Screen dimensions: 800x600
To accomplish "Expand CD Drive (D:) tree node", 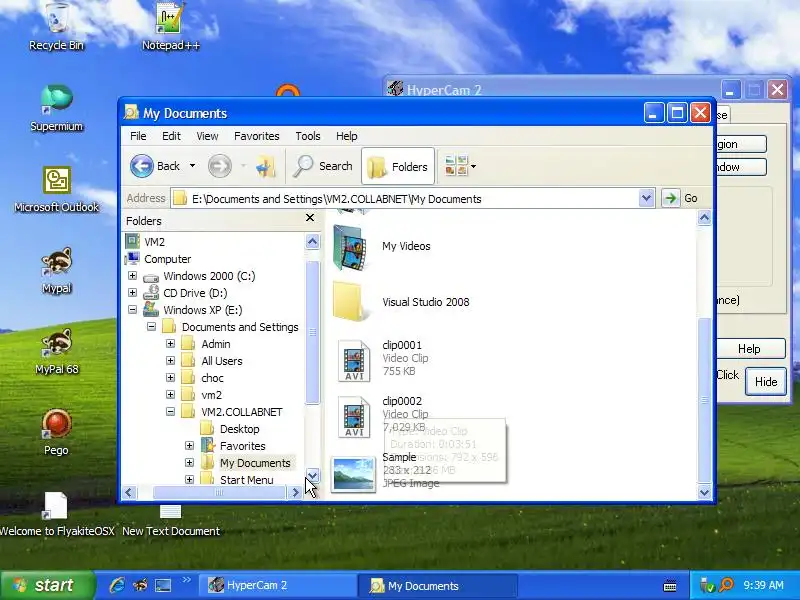I will (132, 292).
